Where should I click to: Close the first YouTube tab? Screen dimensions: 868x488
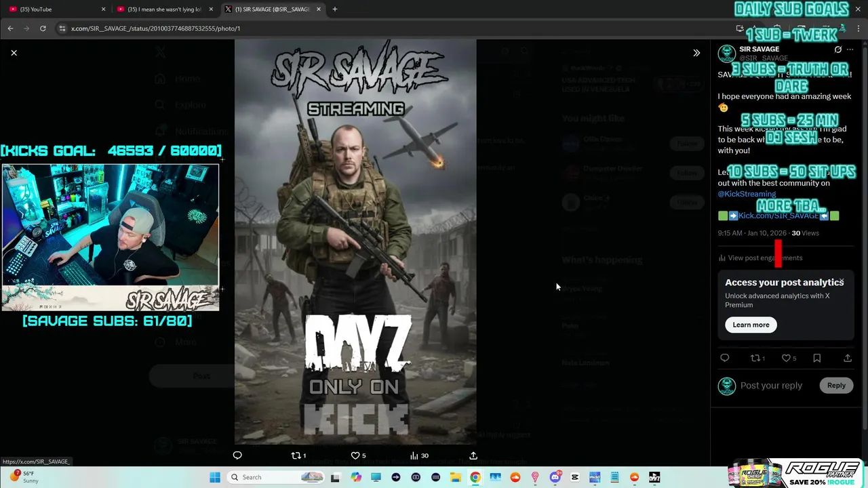[x=103, y=9]
